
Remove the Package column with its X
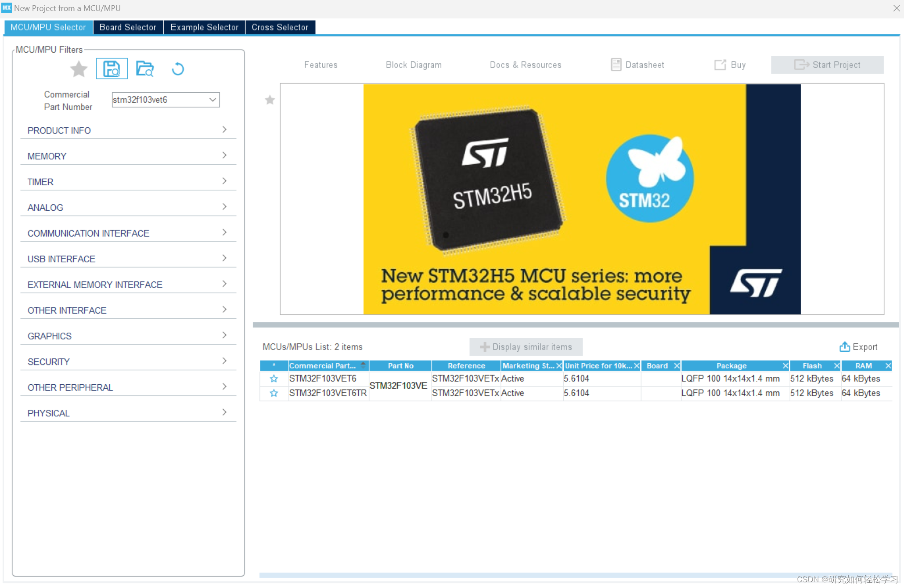(785, 366)
